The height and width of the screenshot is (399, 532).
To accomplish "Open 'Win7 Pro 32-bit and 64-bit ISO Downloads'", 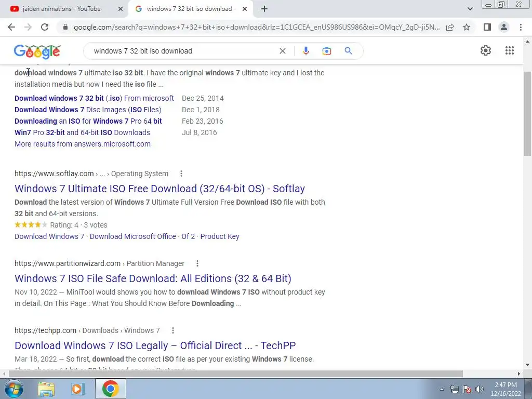I will pyautogui.click(x=82, y=132).
